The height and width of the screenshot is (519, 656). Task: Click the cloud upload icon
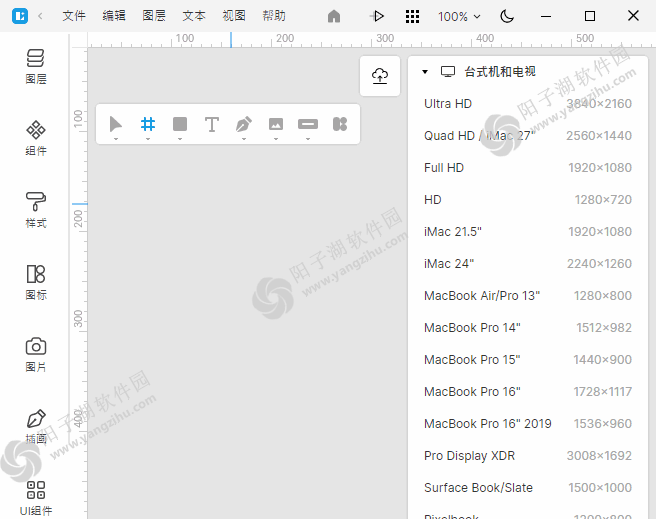tap(380, 76)
